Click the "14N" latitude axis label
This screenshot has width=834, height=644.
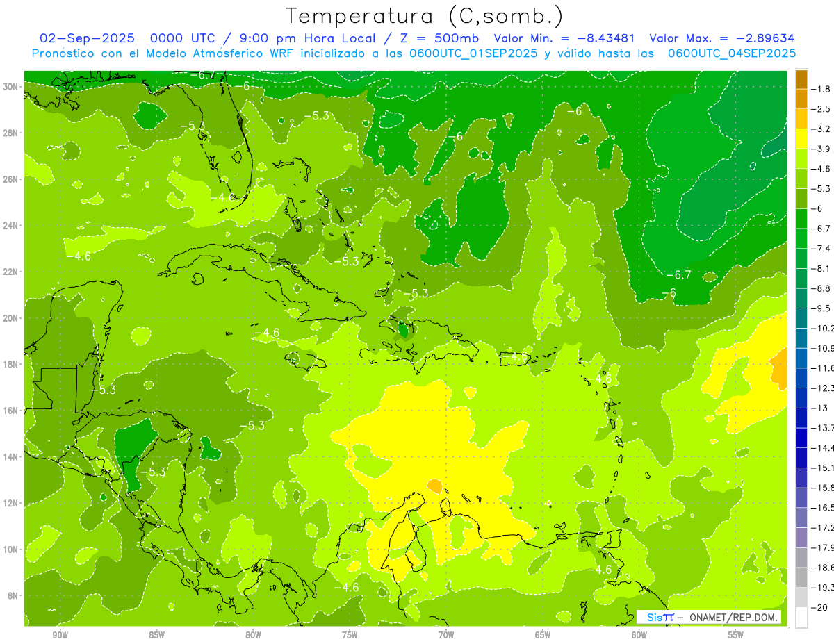[12, 456]
